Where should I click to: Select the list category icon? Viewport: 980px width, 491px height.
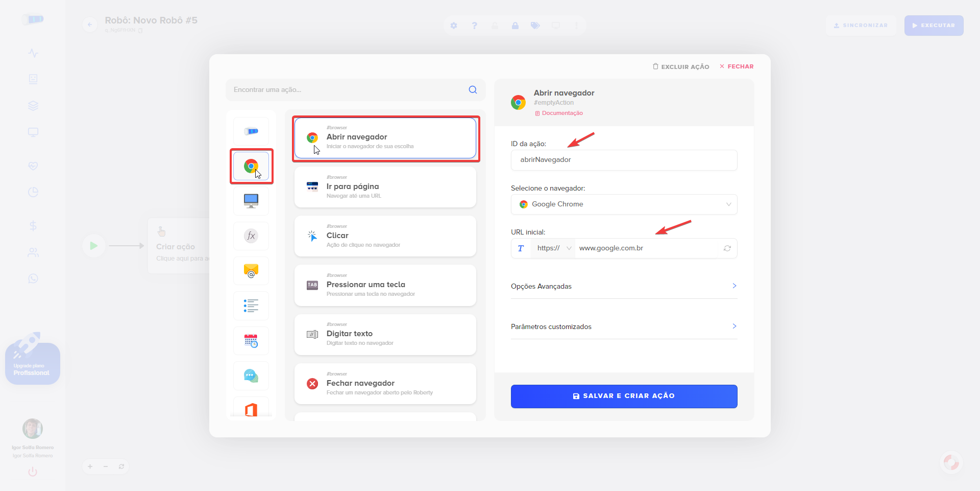(251, 306)
